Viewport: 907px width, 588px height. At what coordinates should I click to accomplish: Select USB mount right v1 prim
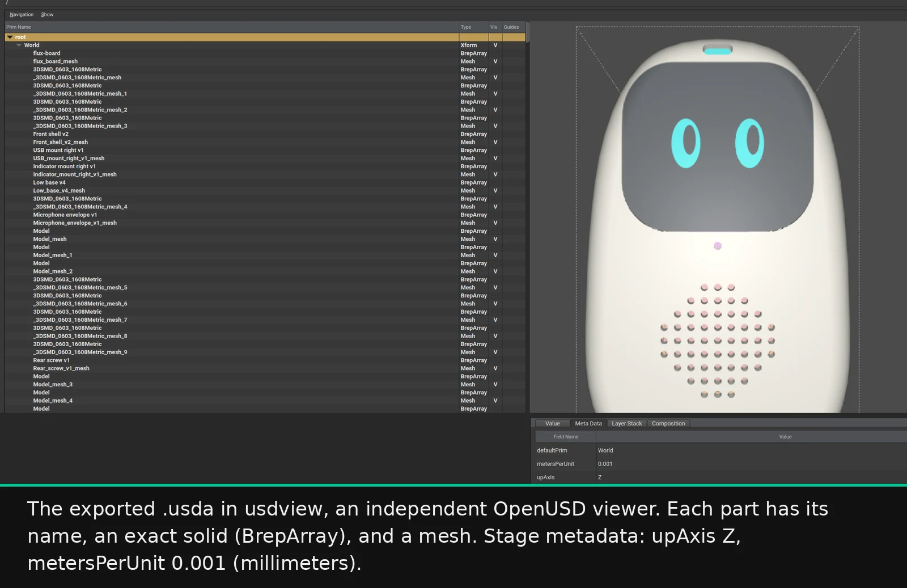pos(265,150)
